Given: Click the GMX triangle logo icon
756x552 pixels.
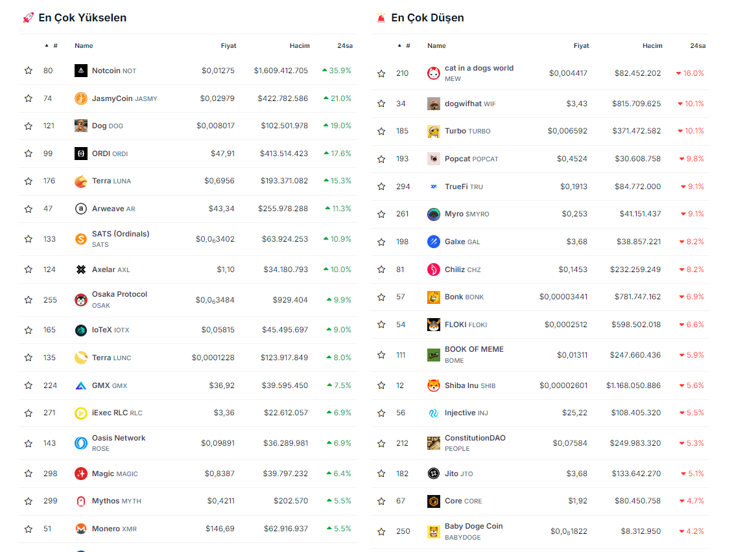Looking at the screenshot, I should [x=81, y=385].
